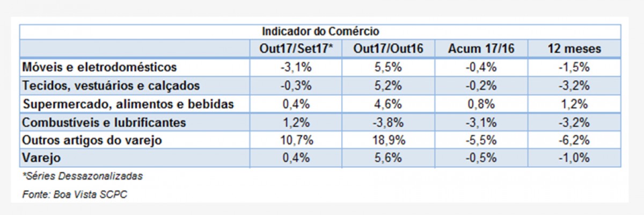Viewport: 644px width, 215px height.
Task: Click the "Tecidos, vestuários e calçados" row label
Action: 111,85
